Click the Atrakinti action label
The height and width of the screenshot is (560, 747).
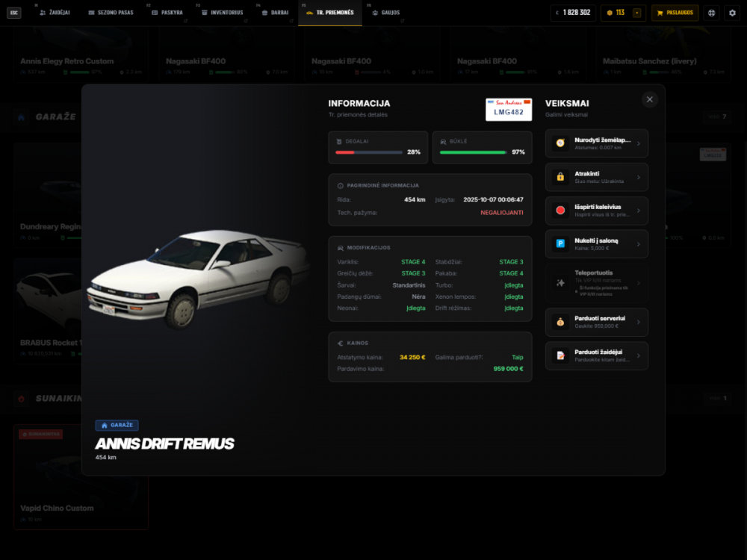click(586, 174)
